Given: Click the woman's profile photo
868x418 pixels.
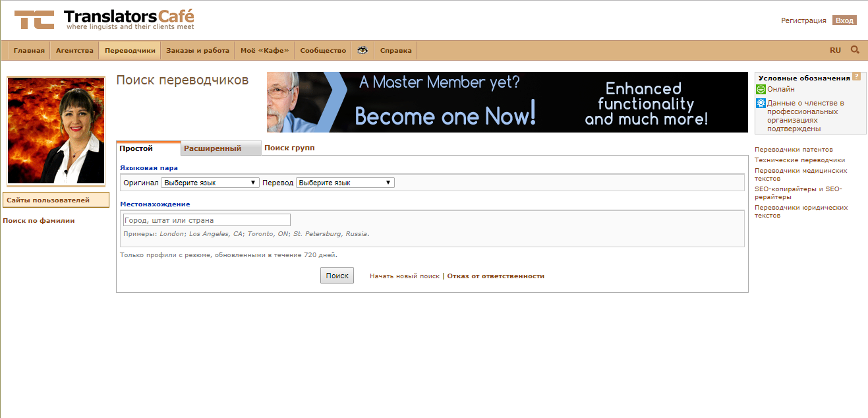Looking at the screenshot, I should [x=56, y=131].
